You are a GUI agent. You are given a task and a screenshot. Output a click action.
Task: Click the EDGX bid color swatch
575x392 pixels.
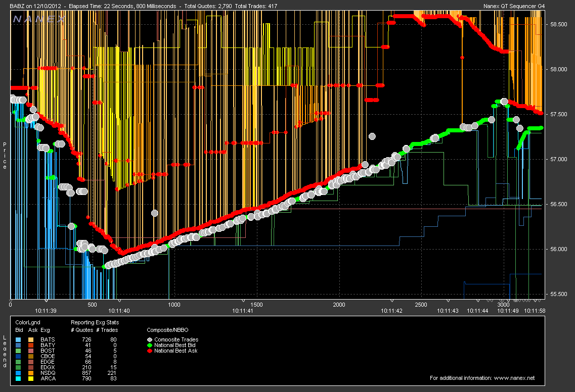(x=18, y=367)
